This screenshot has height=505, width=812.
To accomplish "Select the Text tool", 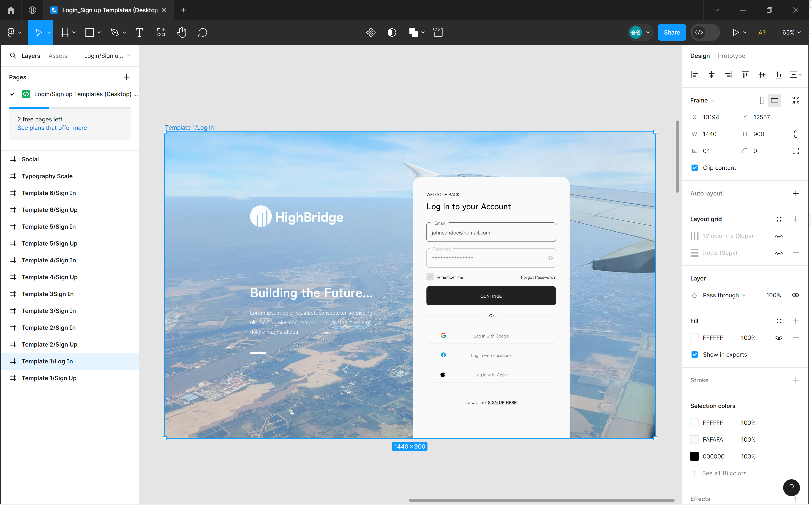I will coord(139,32).
